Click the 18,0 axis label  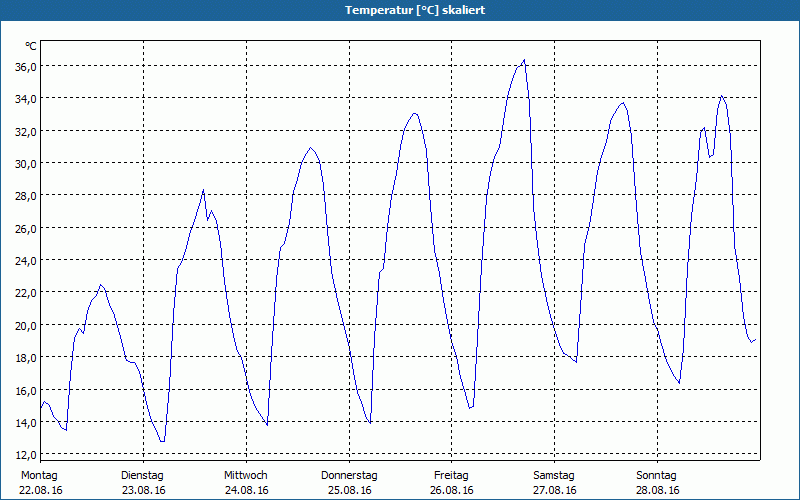26,358
